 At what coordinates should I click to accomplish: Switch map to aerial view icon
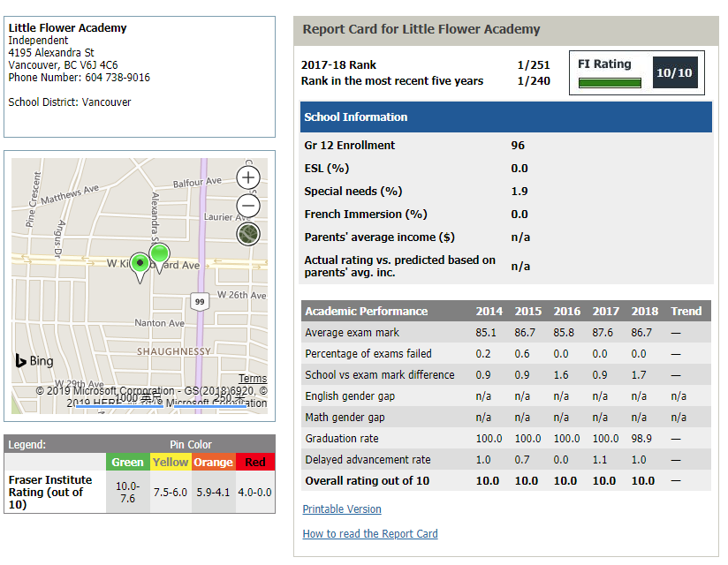tap(248, 234)
